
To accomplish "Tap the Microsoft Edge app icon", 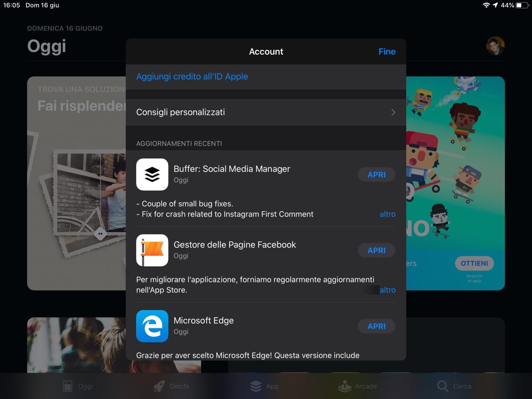I will (x=152, y=326).
